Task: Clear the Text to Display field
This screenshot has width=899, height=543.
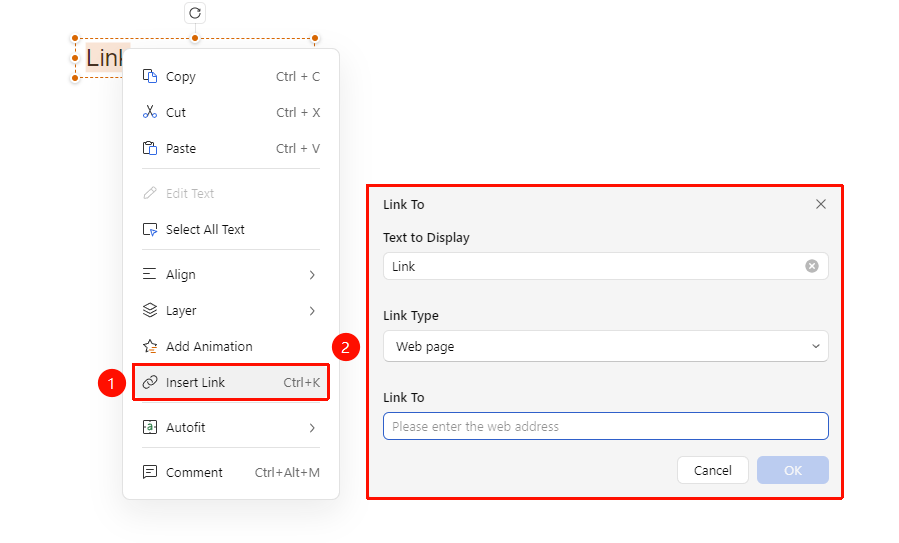Action: [x=812, y=266]
